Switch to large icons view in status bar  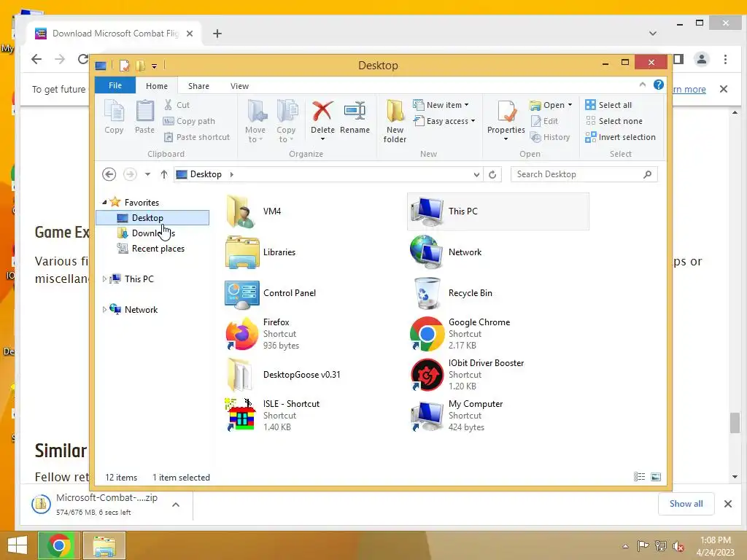tap(656, 477)
